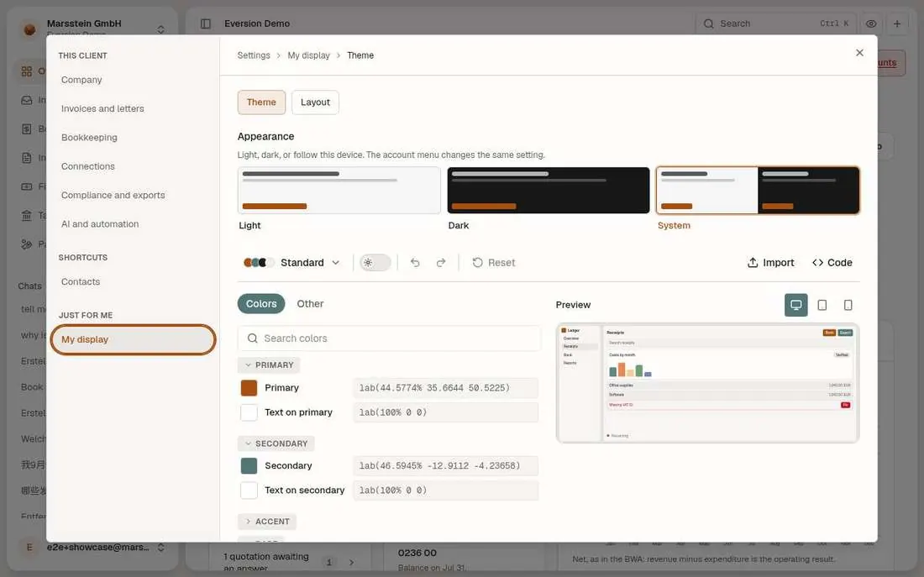Select tablet preview icon
The height and width of the screenshot is (577, 924).
822,305
